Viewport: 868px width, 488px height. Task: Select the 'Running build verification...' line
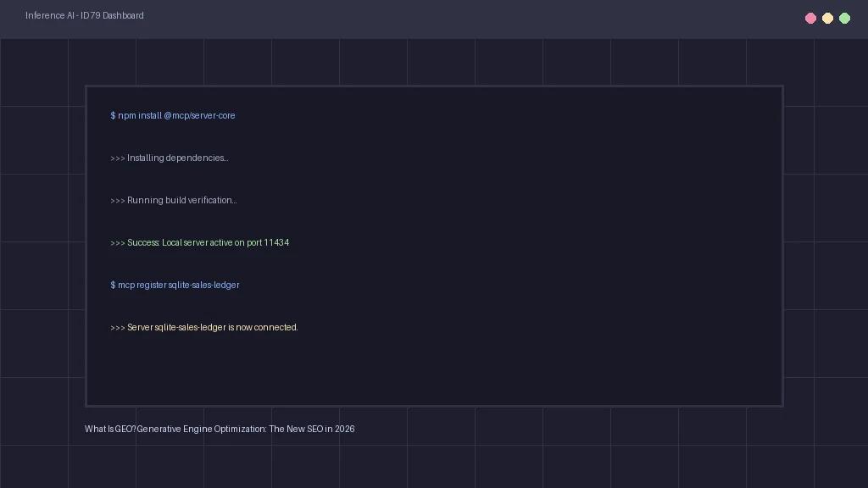point(173,200)
